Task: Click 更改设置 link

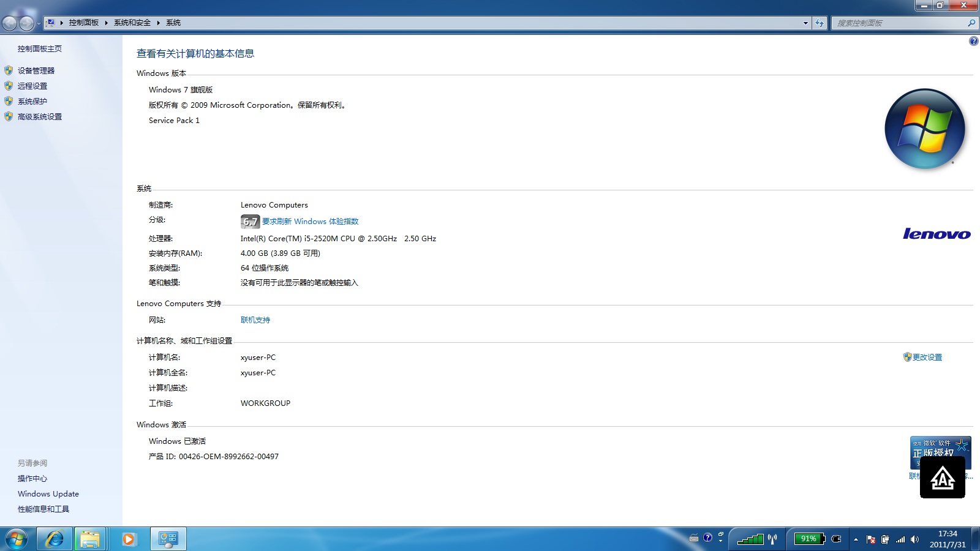Action: click(x=927, y=358)
